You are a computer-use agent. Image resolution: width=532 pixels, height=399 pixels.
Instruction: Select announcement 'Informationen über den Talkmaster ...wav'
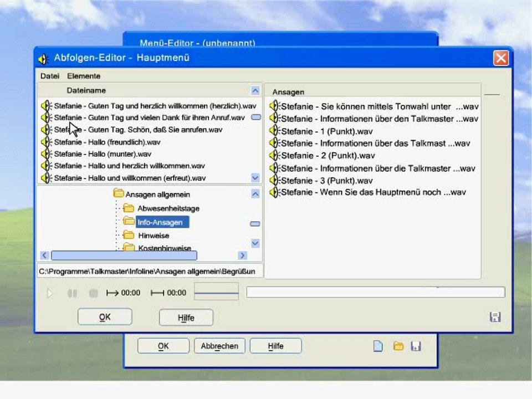coord(380,119)
